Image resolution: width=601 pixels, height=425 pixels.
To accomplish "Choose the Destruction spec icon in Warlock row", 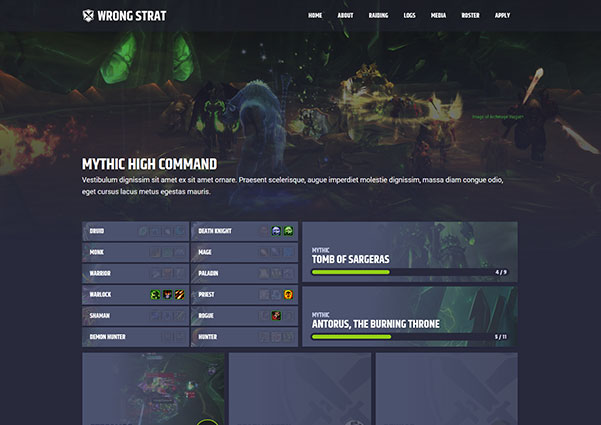I will click(x=180, y=294).
